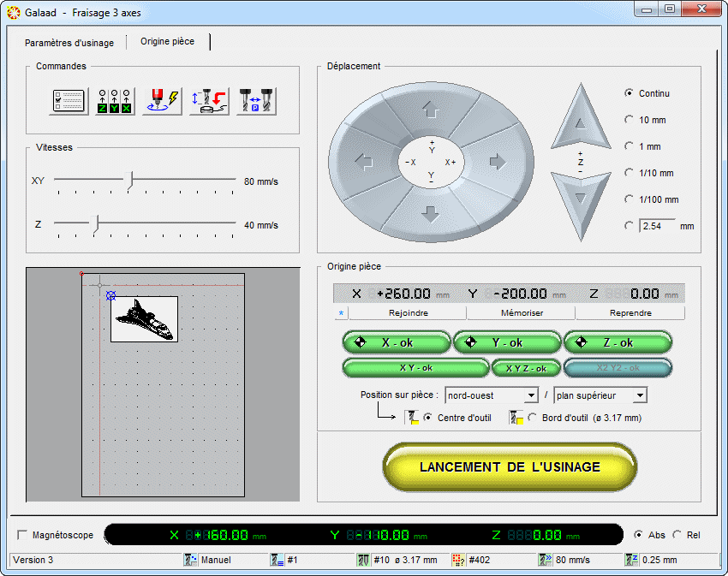Move toward Y+ with the up arrow pad
Image resolution: width=728 pixels, height=576 pixels.
pyautogui.click(x=431, y=109)
